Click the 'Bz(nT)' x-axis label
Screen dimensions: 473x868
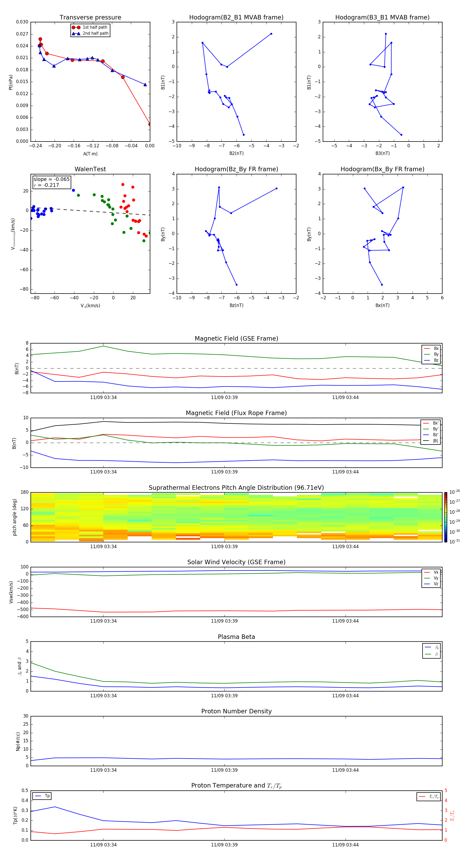click(236, 305)
